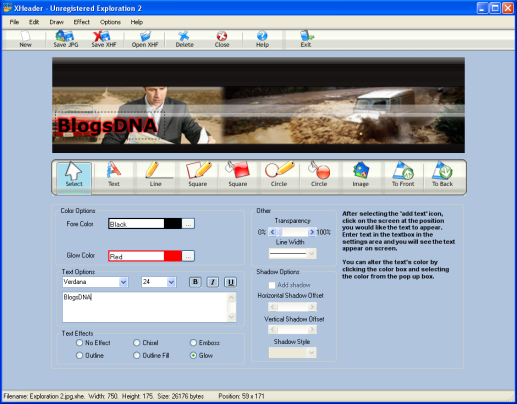
Task: Click the text box scrollbar up arrow
Action: point(232,297)
